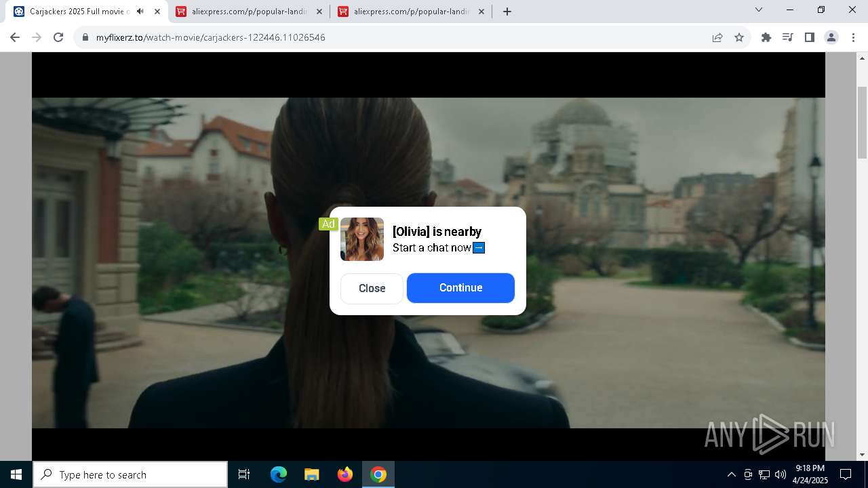Click the taskbar search box
Screen dimensions: 868x488
[130, 474]
